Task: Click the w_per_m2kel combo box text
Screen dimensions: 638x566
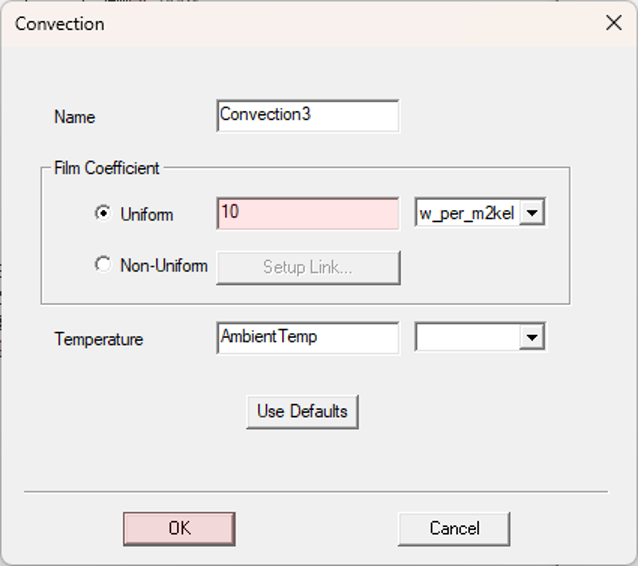Action: pyautogui.click(x=467, y=213)
